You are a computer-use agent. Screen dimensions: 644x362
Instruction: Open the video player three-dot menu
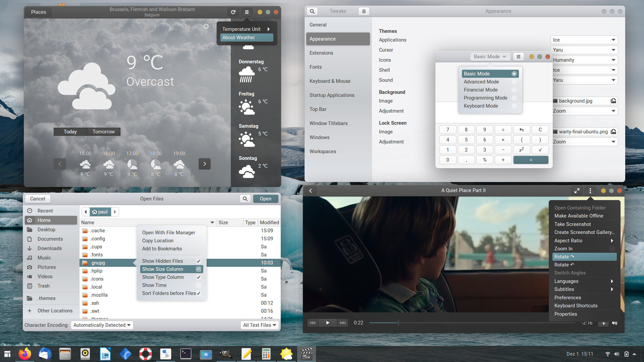[590, 191]
